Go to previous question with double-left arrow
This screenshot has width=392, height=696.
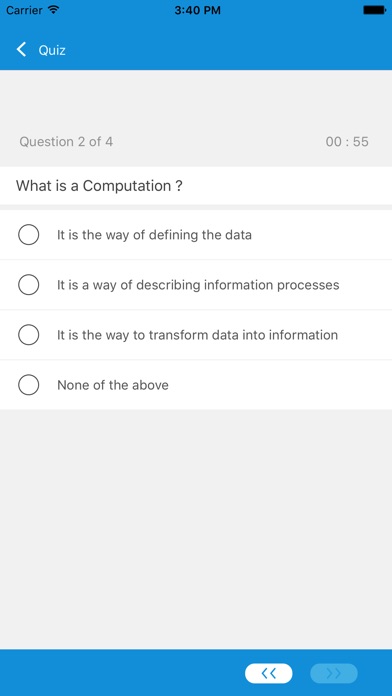click(269, 673)
